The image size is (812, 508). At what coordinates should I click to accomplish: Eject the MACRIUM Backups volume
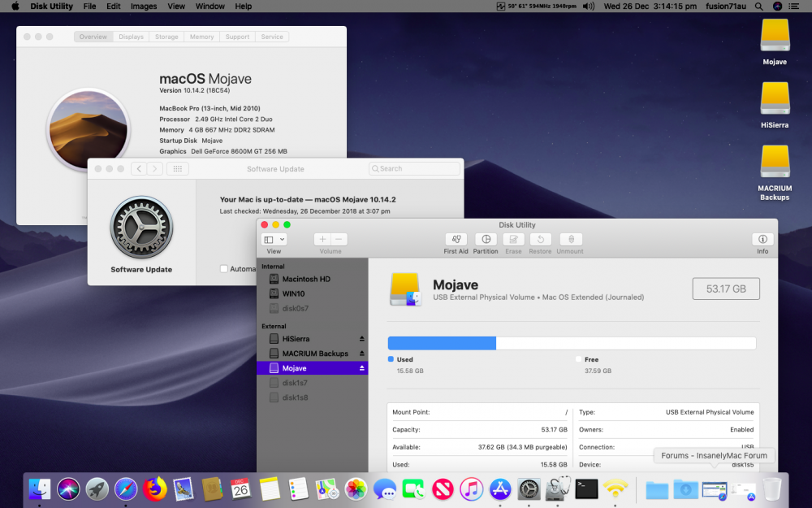point(362,354)
